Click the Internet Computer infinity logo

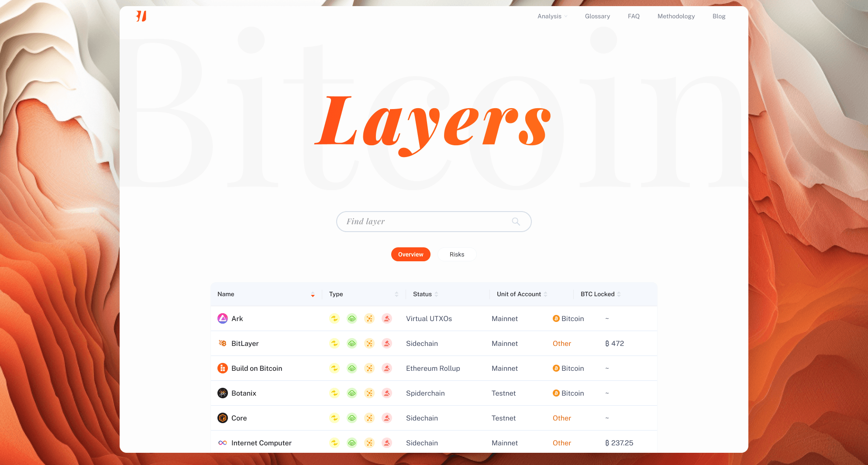tap(223, 443)
